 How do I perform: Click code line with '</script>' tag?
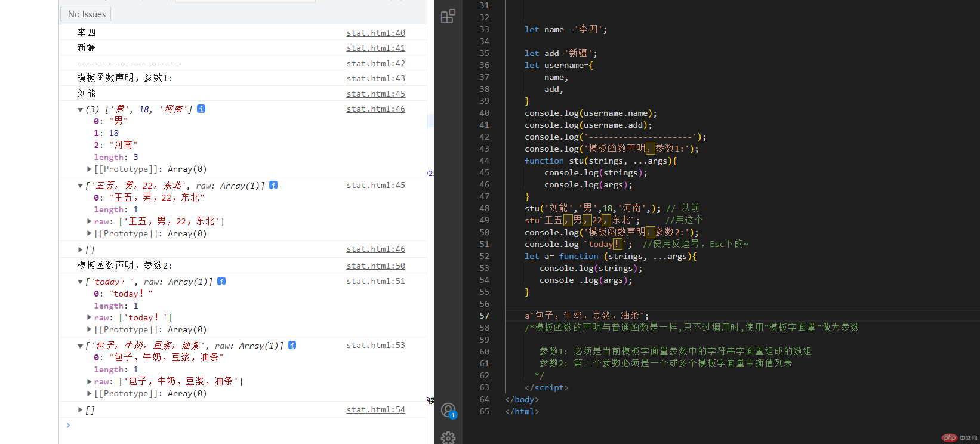[547, 387]
